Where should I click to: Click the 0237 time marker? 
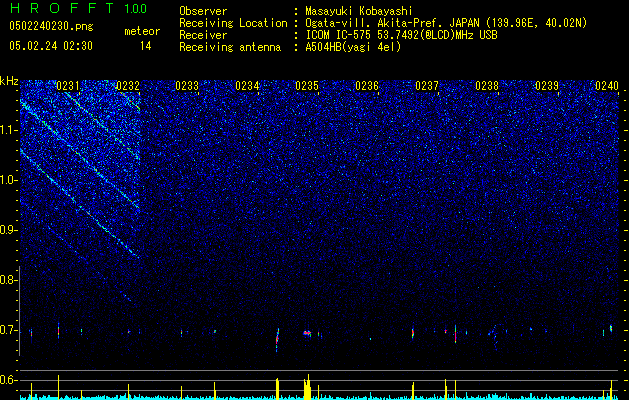(x=427, y=86)
